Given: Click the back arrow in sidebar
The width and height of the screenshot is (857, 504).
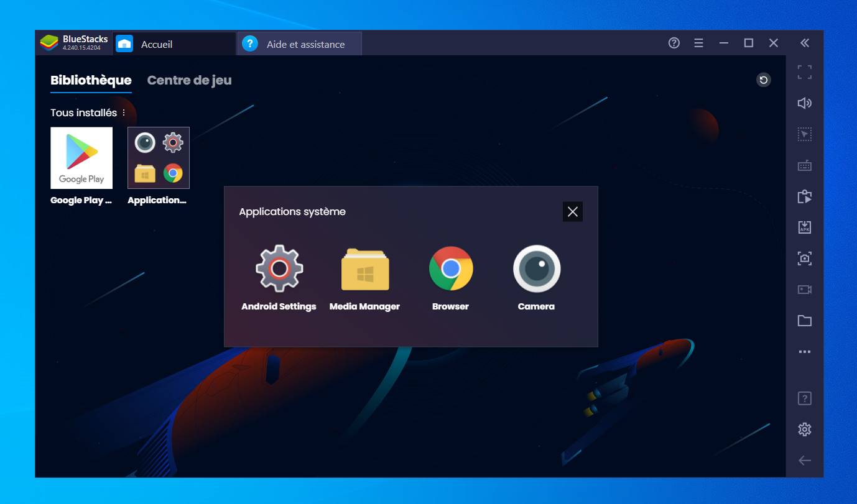Looking at the screenshot, I should pos(805,460).
